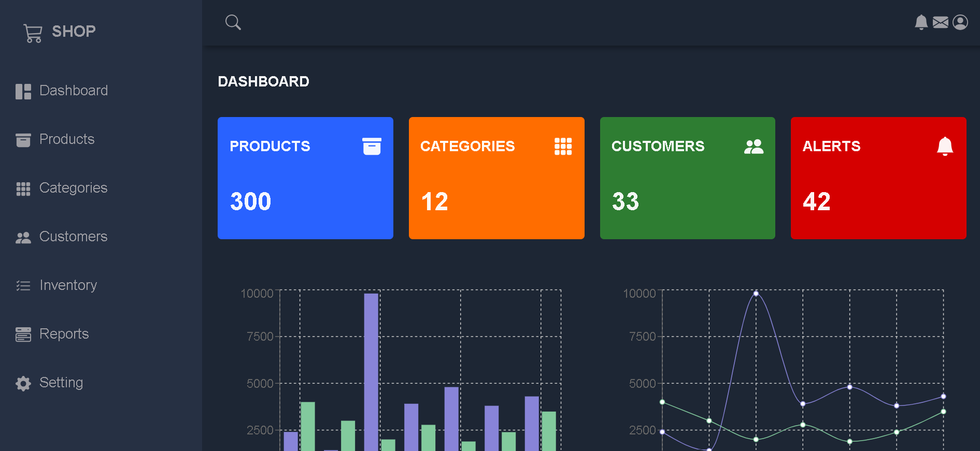The image size is (980, 451).
Task: Click the people icon on Customers card
Action: 754,147
